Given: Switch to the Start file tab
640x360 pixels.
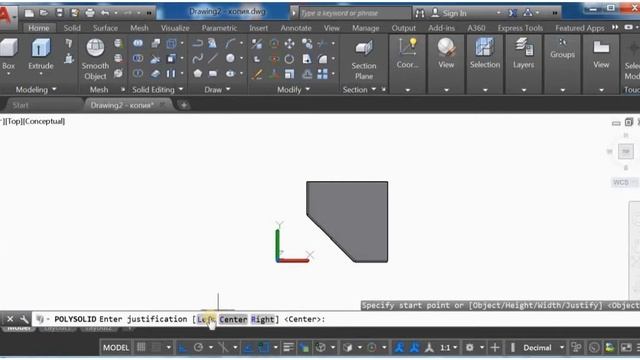Looking at the screenshot, I should click(20, 105).
